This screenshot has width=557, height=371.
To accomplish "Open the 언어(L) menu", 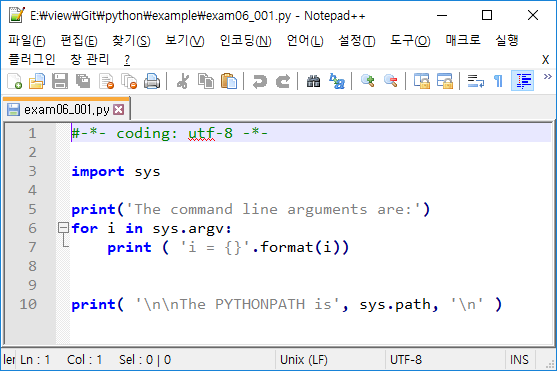I will 305,41.
